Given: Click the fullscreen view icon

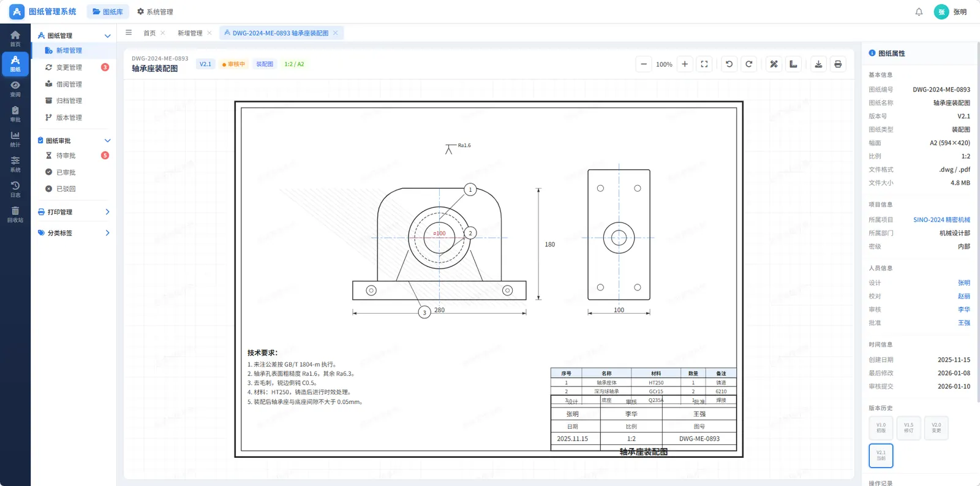Looking at the screenshot, I should [704, 64].
